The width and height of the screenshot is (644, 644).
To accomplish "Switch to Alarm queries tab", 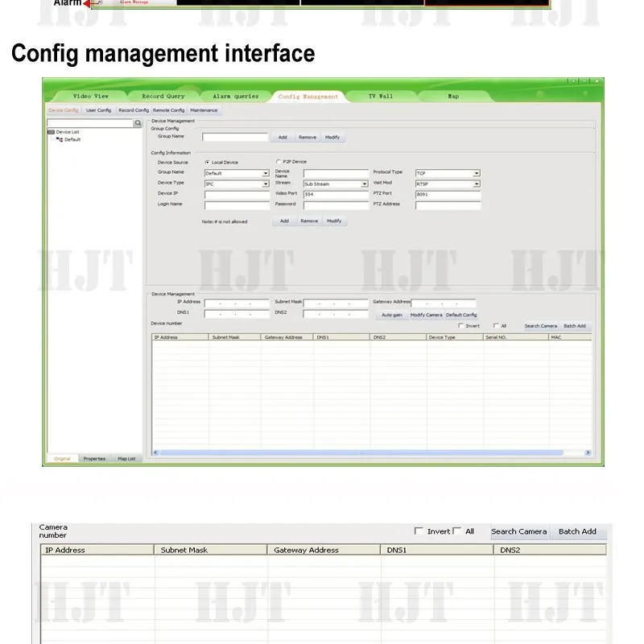I will click(236, 96).
